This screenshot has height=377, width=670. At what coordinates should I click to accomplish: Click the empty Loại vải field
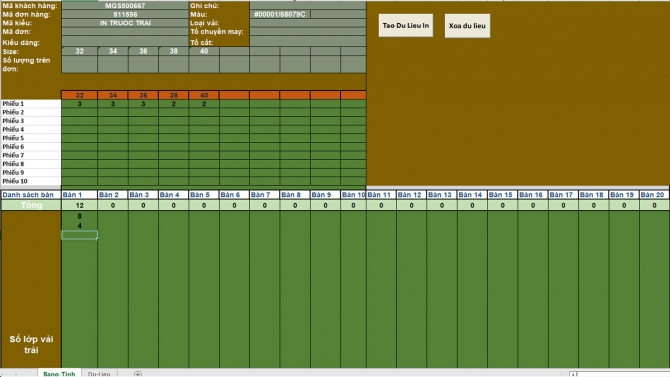pyautogui.click(x=308, y=23)
